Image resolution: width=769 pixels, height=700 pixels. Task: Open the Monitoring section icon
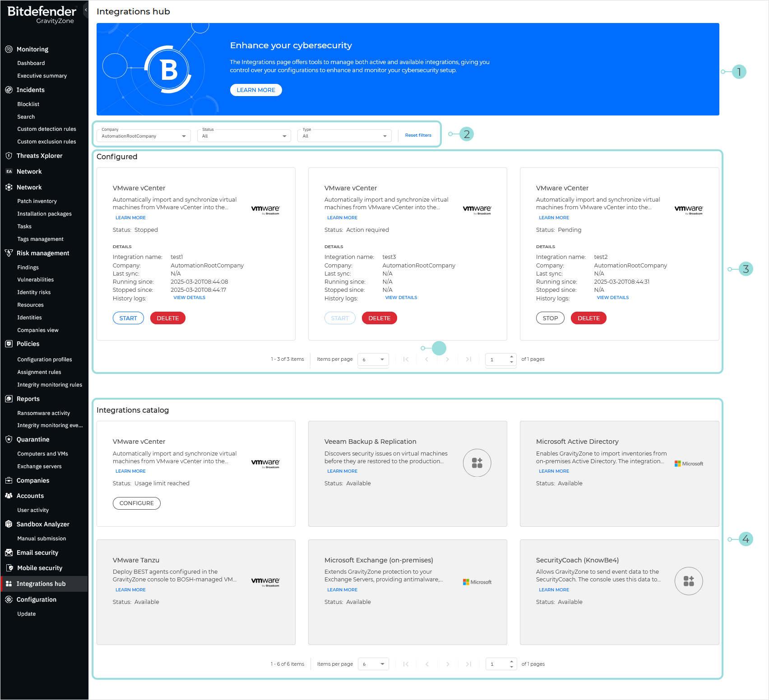[x=9, y=49]
